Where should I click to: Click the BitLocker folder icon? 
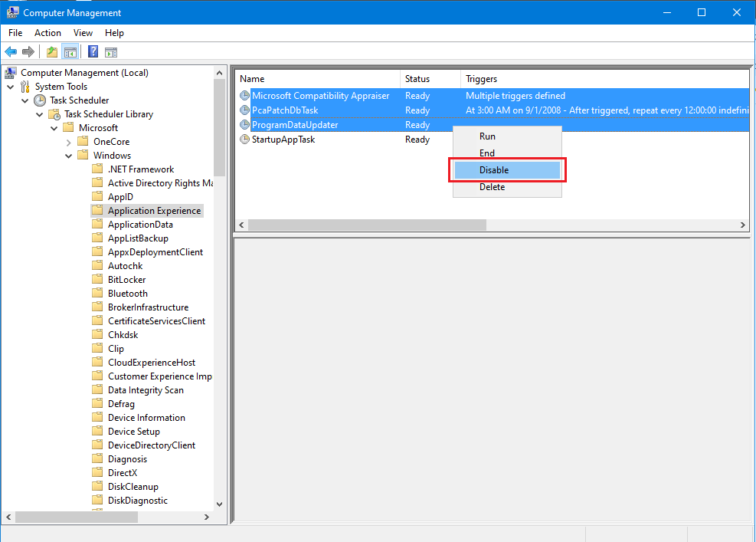point(97,279)
